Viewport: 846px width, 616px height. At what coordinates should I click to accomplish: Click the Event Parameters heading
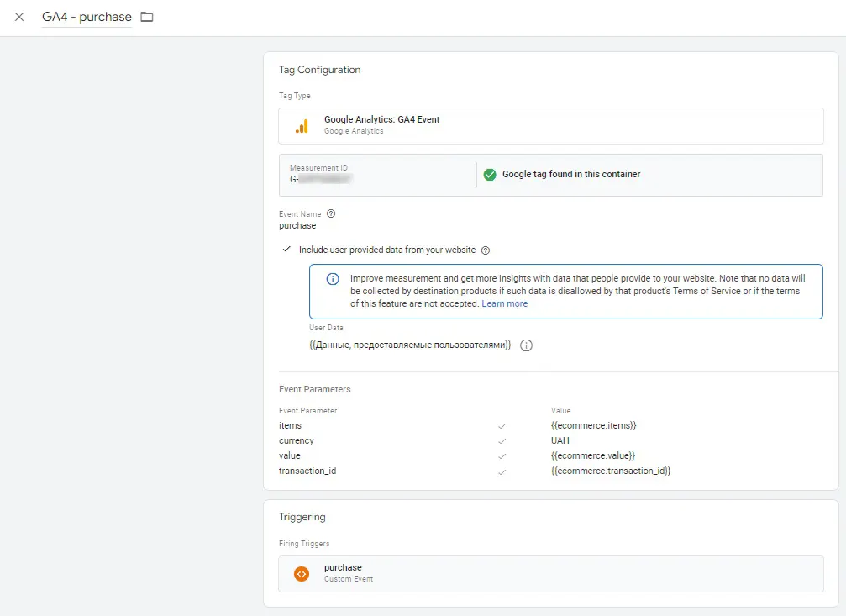[314, 389]
